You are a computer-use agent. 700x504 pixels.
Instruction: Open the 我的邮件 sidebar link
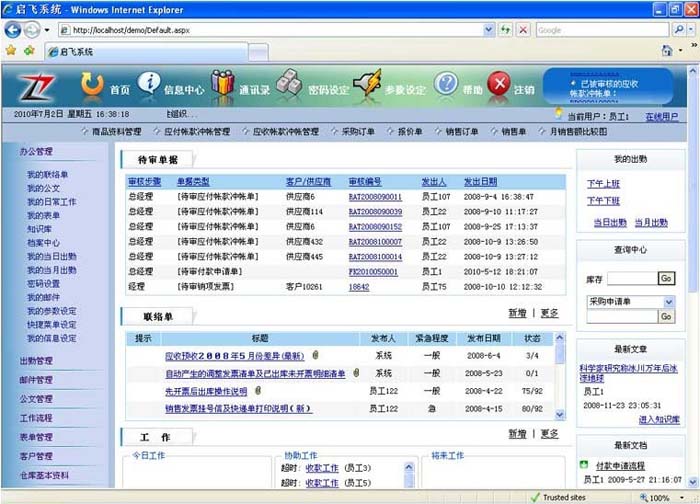pos(44,297)
